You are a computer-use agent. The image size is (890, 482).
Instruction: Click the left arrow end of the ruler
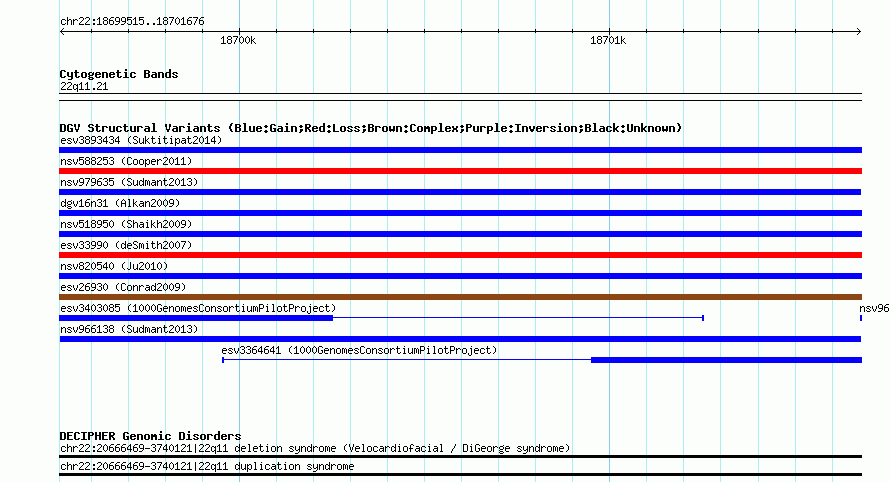click(62, 32)
